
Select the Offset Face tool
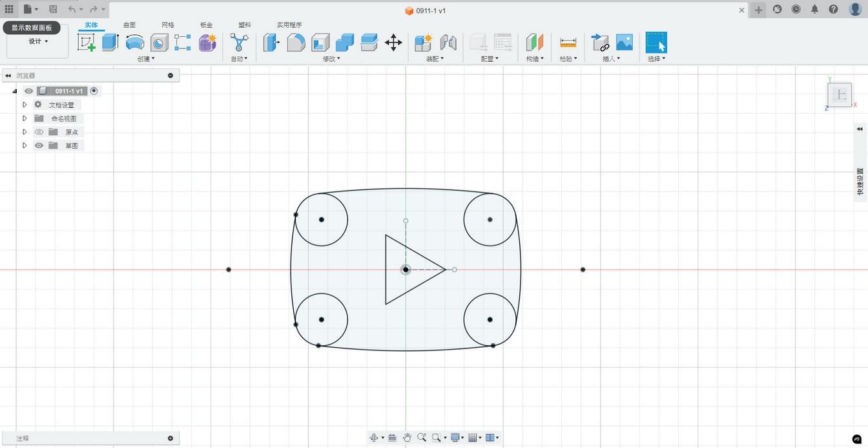(369, 43)
